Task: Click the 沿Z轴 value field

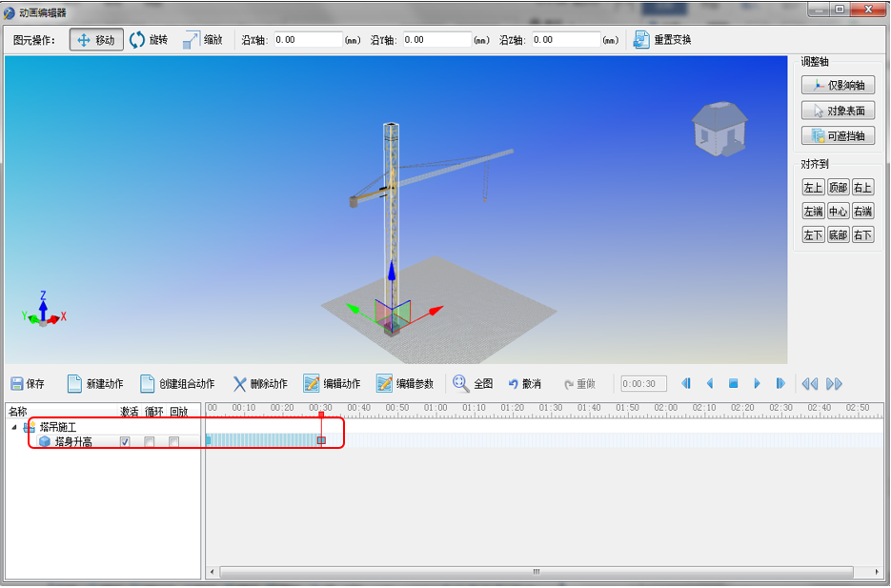Action: pyautogui.click(x=566, y=40)
